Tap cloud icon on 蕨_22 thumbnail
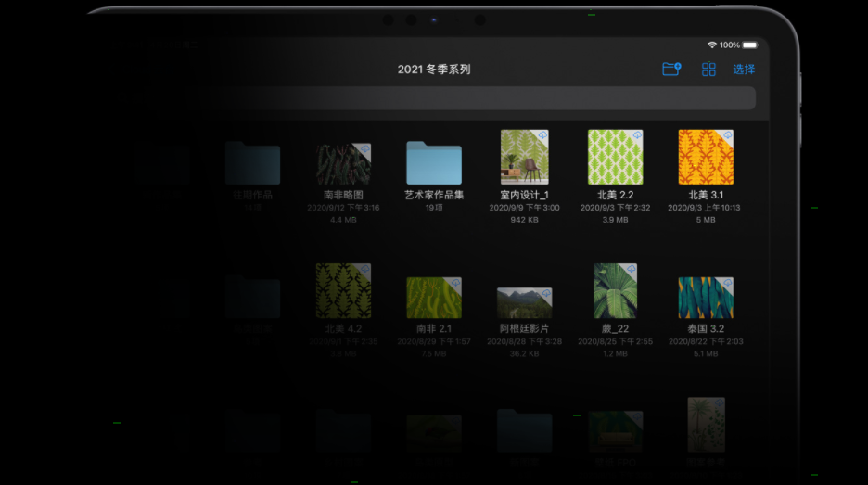 click(x=631, y=270)
